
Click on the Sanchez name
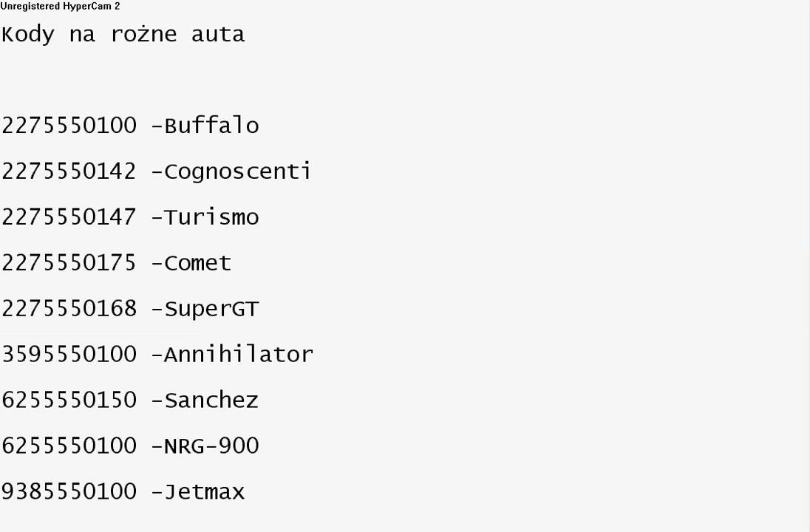pos(211,400)
